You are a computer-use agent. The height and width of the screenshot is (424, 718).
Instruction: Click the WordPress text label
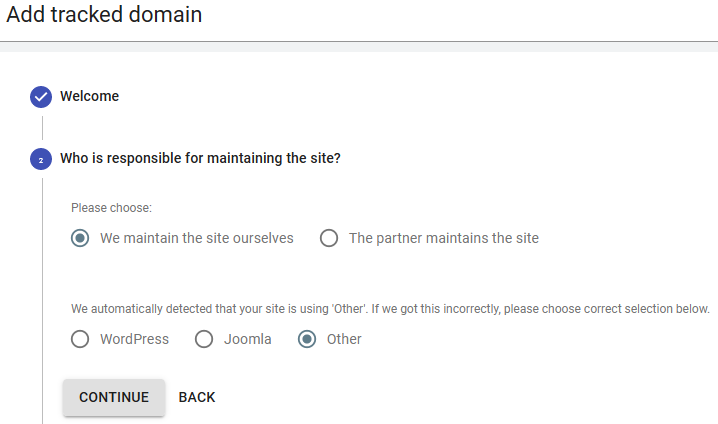tap(135, 339)
